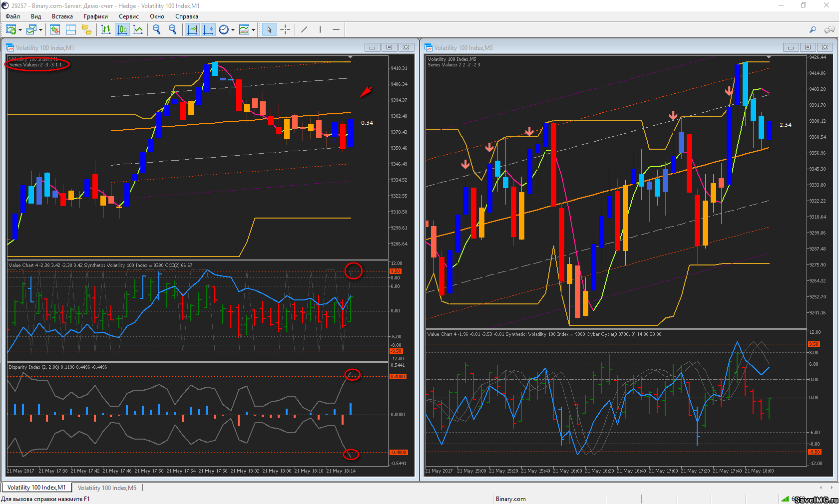Toggle chart Auto Scroll
Screen dimensions: 839x504
tap(192, 30)
